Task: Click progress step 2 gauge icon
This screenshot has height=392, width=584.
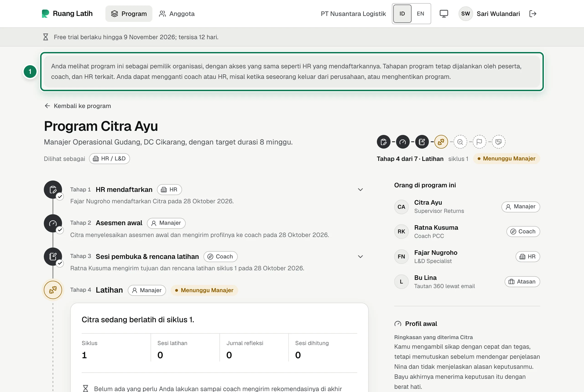Action: [x=403, y=142]
